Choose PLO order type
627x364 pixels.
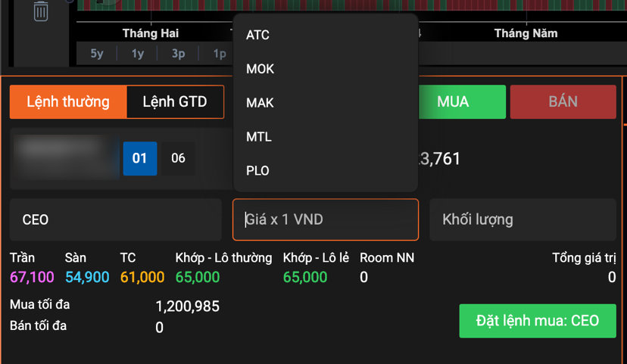(x=257, y=171)
